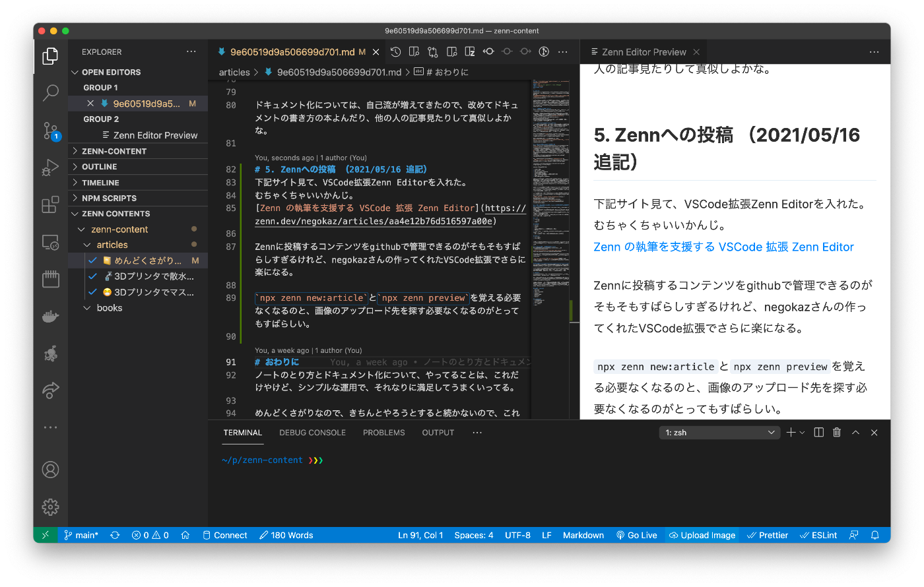Screen dimensions: 924x587
Task: Switch to the Output tab
Action: 438,433
